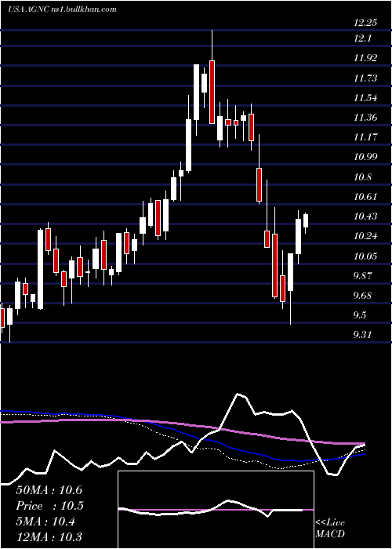392x549 pixels.
Task: Click the last white candle on the right
Action: click(306, 221)
